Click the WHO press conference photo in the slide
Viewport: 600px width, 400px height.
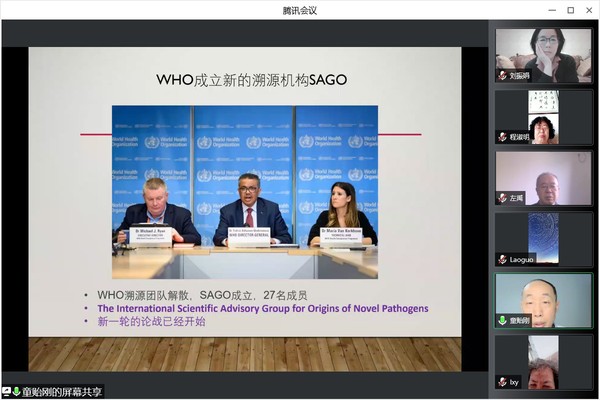point(245,192)
